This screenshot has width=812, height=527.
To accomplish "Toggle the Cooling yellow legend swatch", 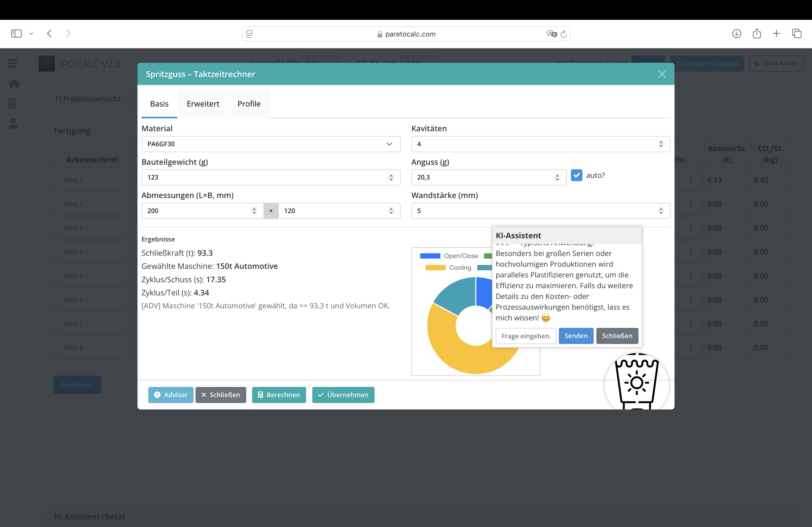I will pos(435,268).
